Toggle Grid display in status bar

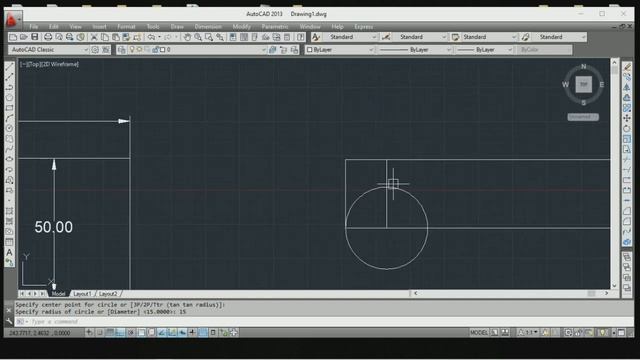[x=110, y=333]
